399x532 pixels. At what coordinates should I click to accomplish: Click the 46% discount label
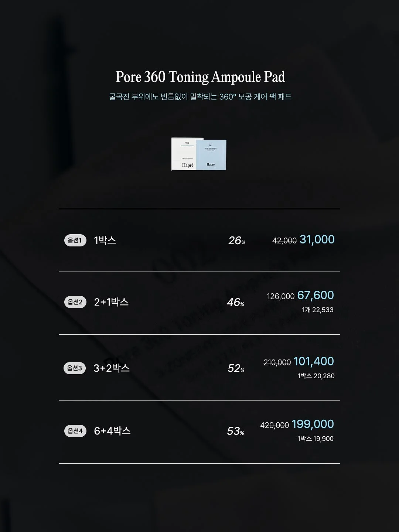236,302
